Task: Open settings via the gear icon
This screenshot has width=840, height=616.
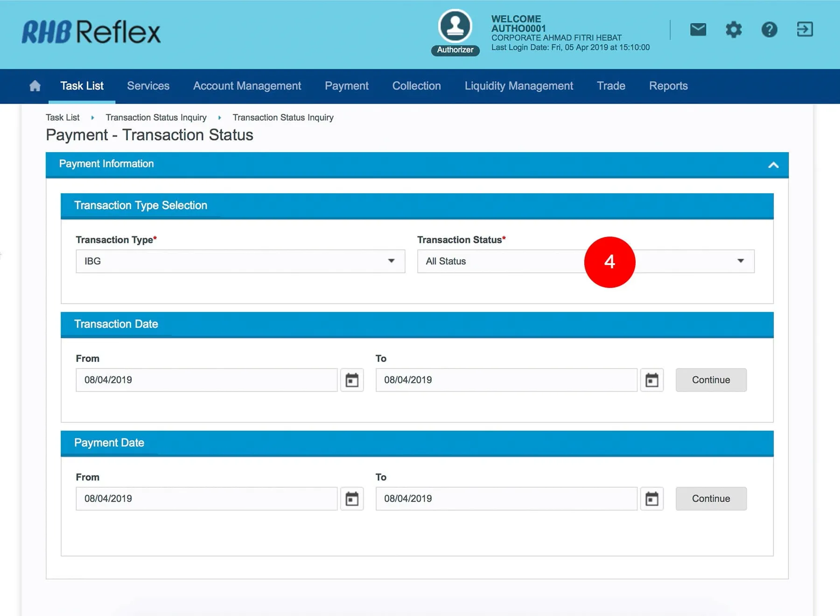Action: 733,30
